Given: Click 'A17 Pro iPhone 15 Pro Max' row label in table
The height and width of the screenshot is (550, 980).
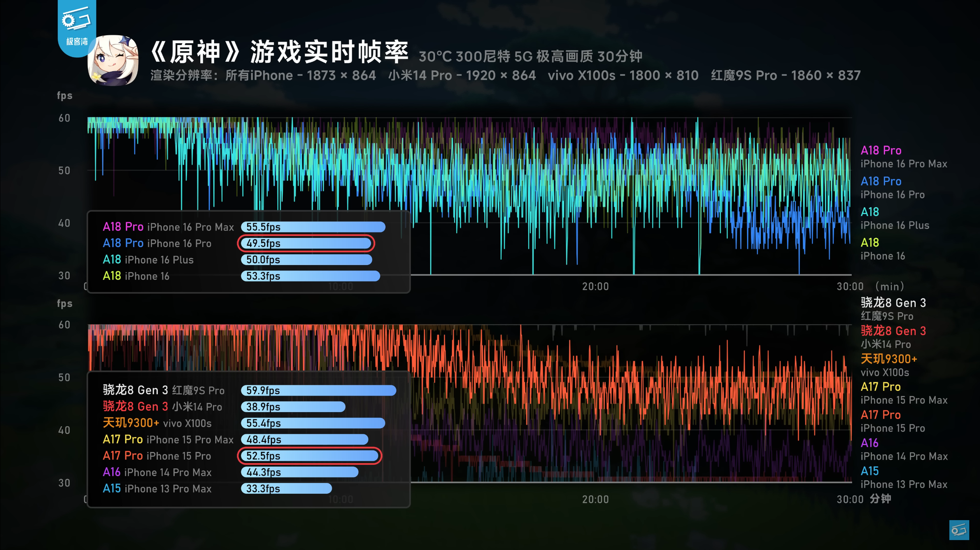Looking at the screenshot, I should coord(168,440).
